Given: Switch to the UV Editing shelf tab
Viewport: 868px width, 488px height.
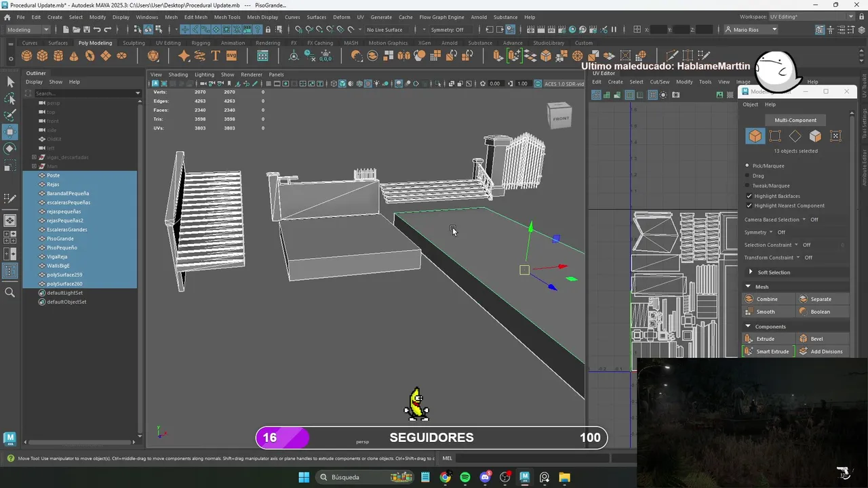Looking at the screenshot, I should tap(168, 43).
